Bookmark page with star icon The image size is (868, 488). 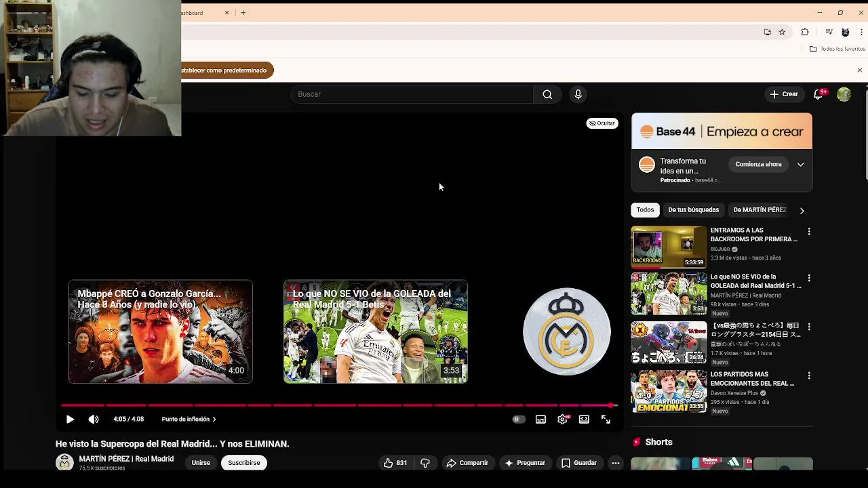coord(782,32)
